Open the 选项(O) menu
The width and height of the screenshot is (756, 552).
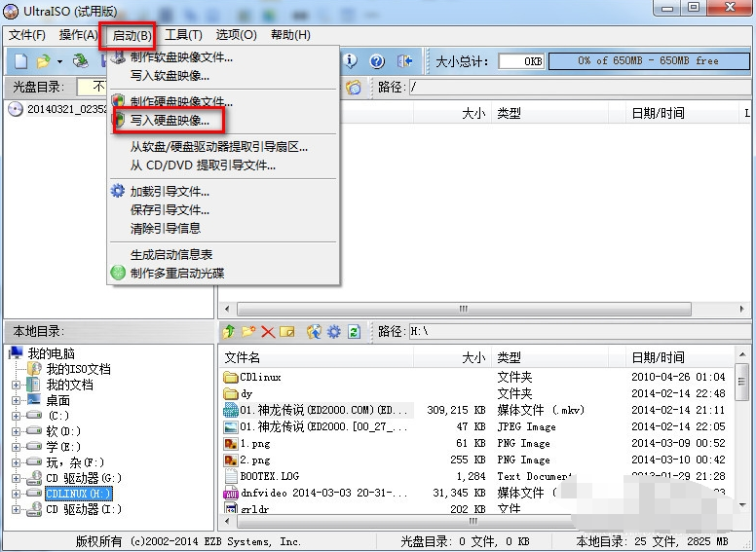[x=236, y=35]
